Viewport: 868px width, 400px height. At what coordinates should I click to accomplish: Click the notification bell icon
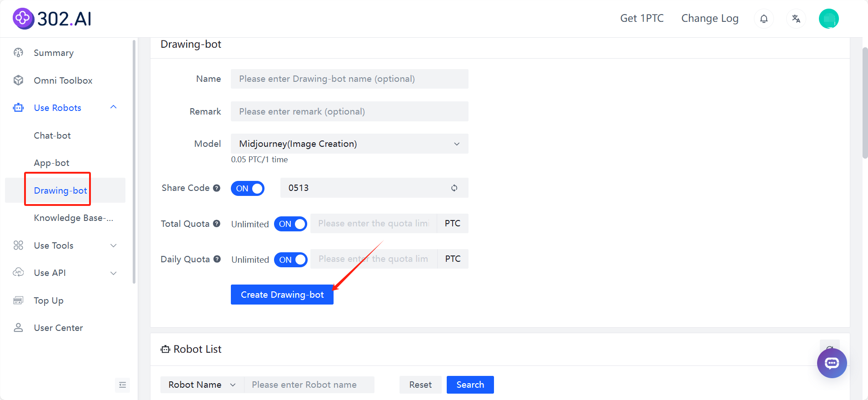point(764,19)
